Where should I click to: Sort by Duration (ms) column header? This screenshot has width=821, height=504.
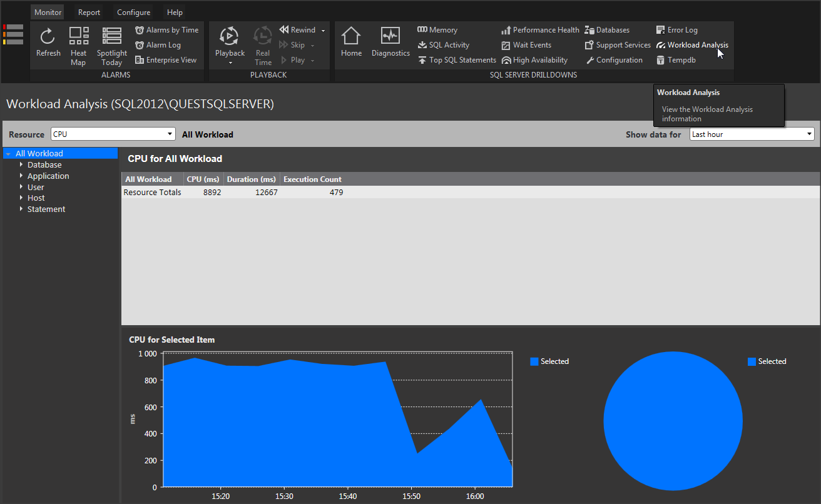[x=251, y=179]
